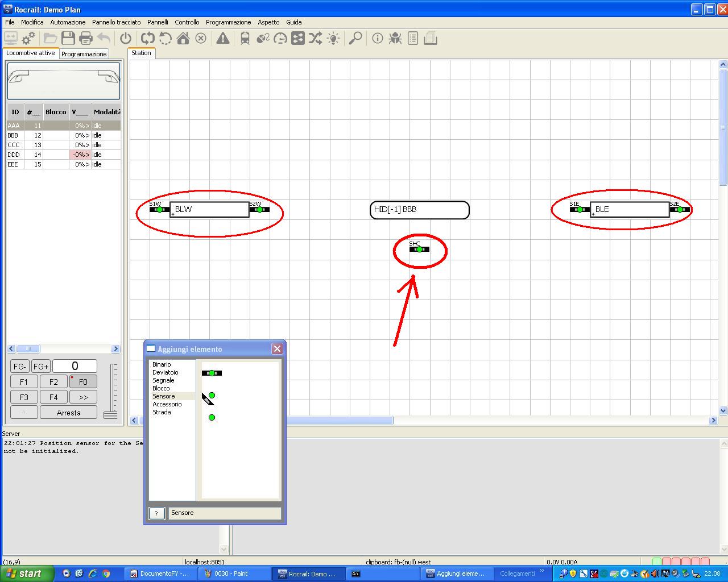Toggle function F2 button

pos(53,381)
